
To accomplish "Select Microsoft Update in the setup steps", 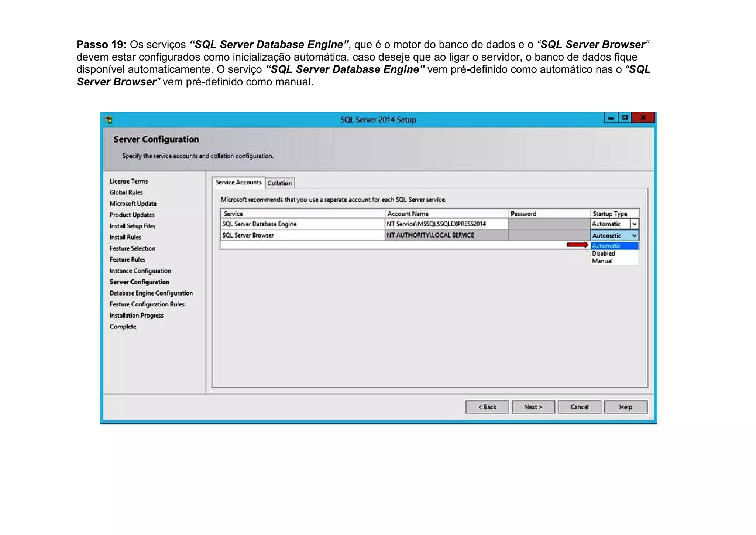I will (x=133, y=204).
